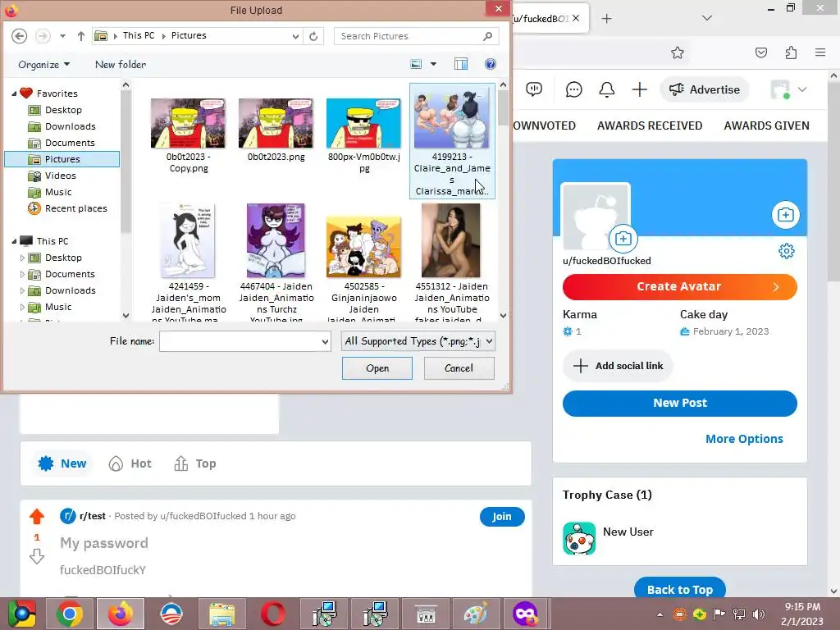840x630 pixels.
Task: Switch to AWARDS RECEIVED tab
Action: click(650, 126)
